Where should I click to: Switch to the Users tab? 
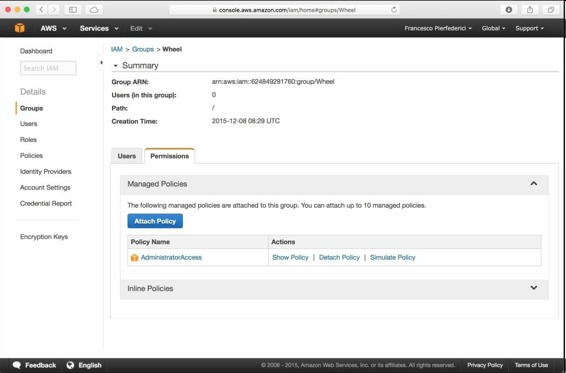coord(126,156)
